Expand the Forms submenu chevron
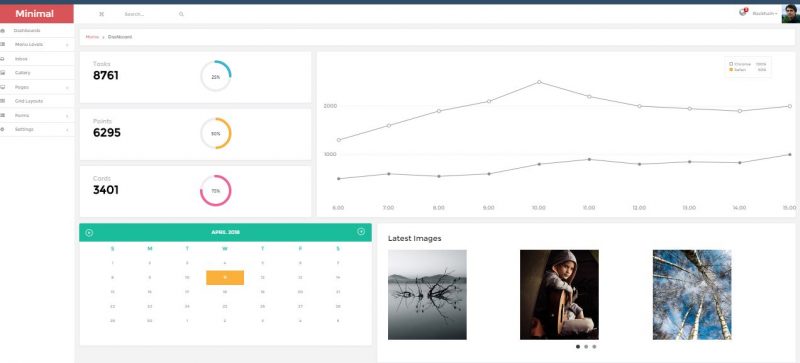 pos(67,116)
